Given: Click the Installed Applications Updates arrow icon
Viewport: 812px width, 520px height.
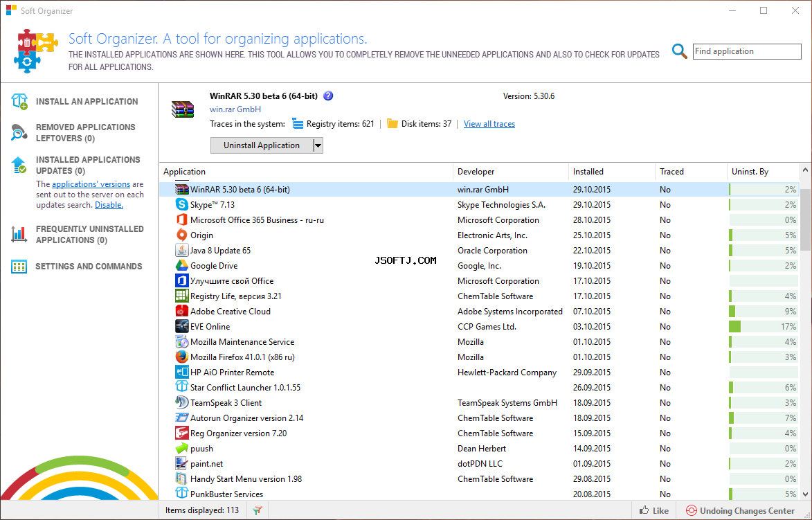Looking at the screenshot, I should (x=19, y=165).
